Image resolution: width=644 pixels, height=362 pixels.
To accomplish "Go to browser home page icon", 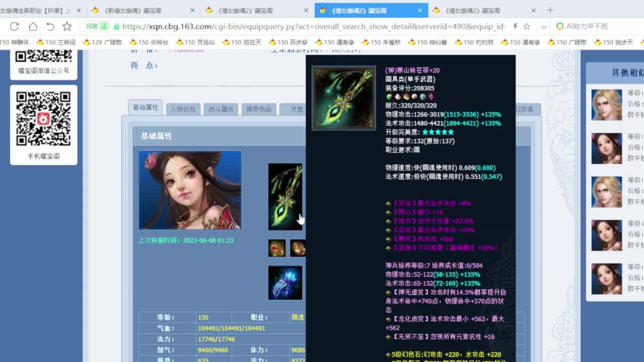I will [x=33, y=26].
